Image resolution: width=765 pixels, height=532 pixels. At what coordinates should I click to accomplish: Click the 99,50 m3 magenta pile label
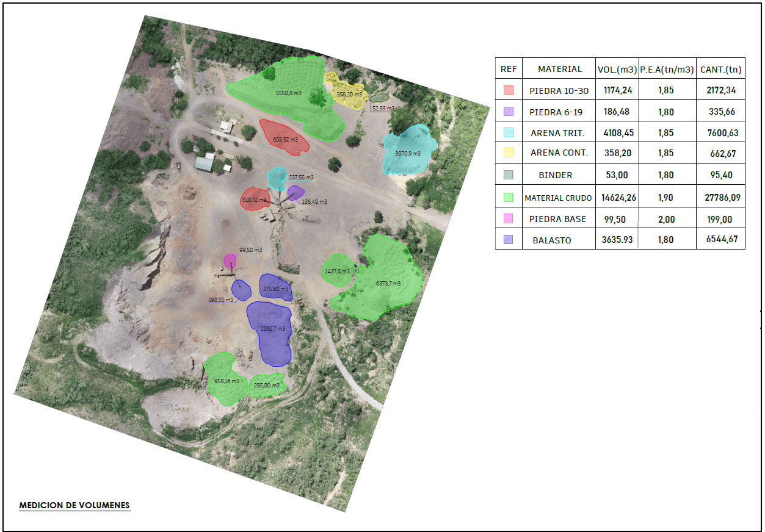(x=250, y=250)
